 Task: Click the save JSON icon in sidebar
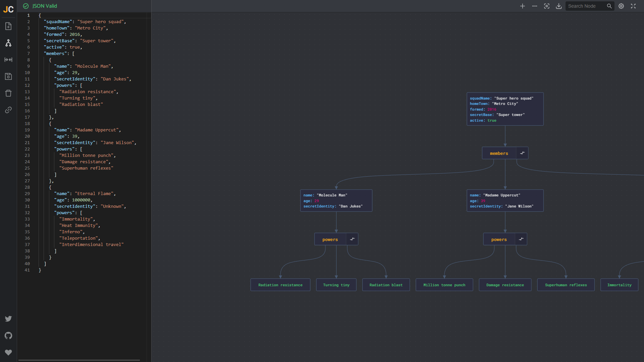pyautogui.click(x=8, y=76)
